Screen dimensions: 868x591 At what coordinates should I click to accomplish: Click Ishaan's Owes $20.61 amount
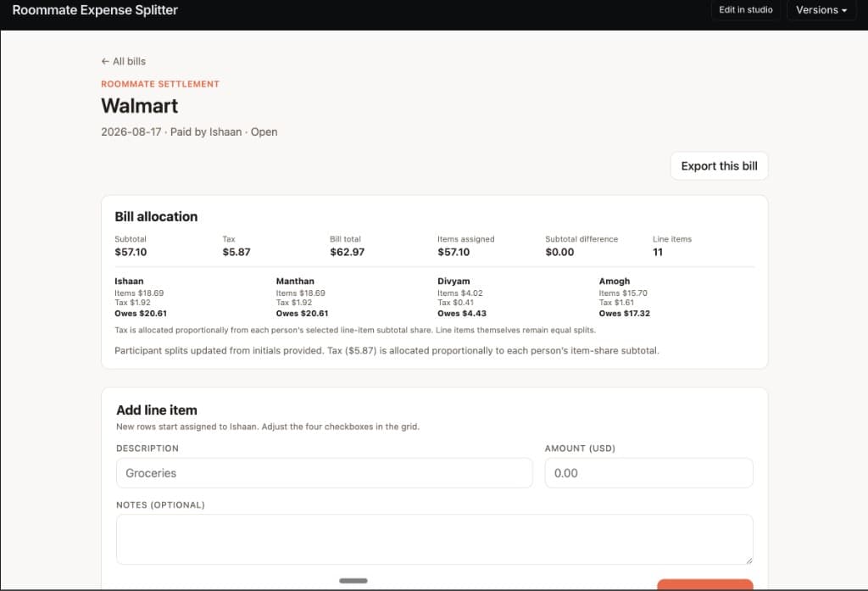pyautogui.click(x=141, y=314)
